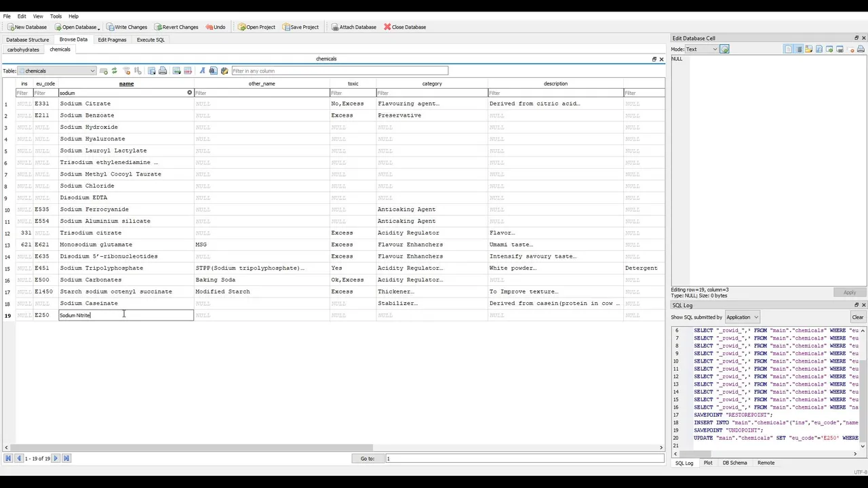The image size is (868, 488).
Task: Click the Write Changes toolbar icon
Action: pyautogui.click(x=111, y=27)
